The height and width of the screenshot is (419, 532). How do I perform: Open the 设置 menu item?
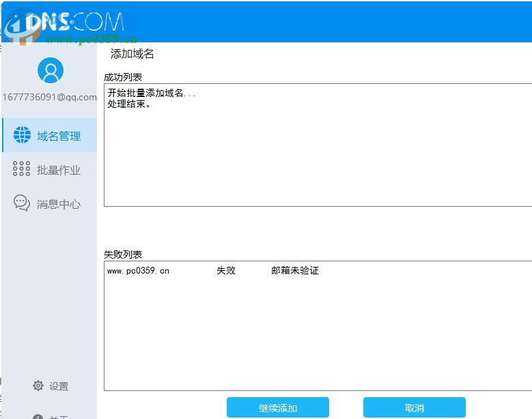pos(51,386)
